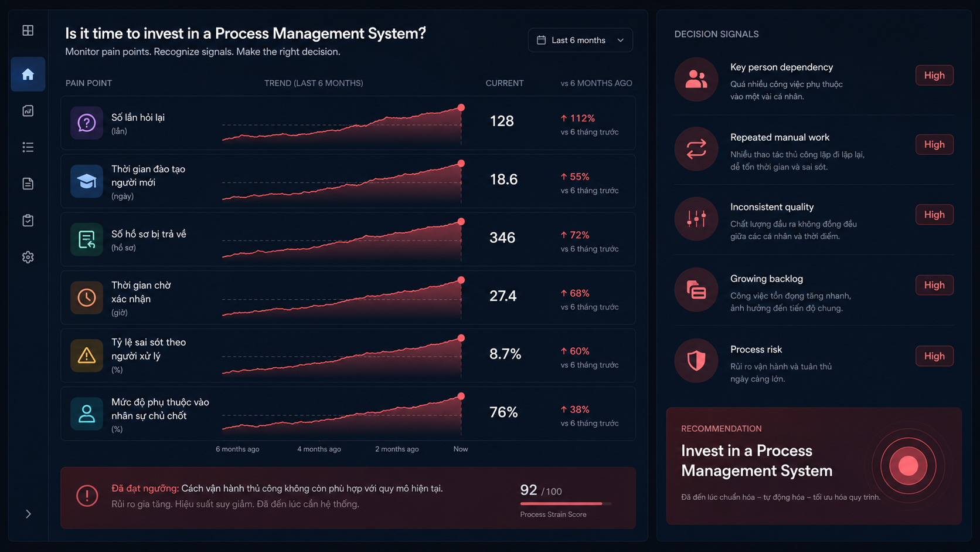Click the shield icon for Process risk
980x552 pixels.
(696, 360)
